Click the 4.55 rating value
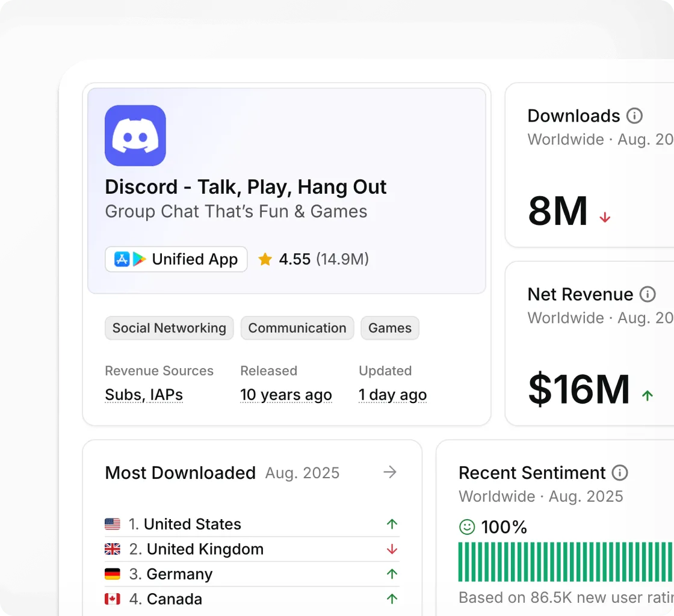This screenshot has height=616, width=674. tap(294, 259)
